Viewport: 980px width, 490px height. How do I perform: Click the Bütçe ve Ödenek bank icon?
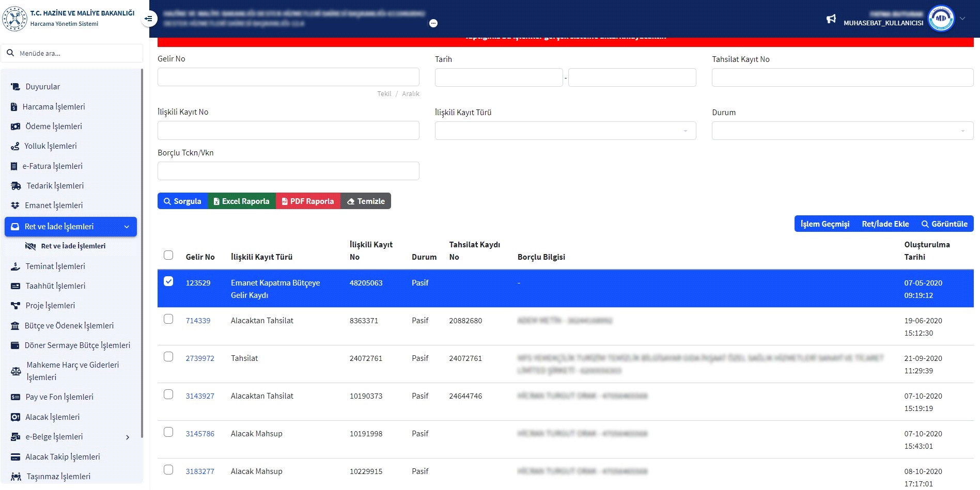pos(15,326)
